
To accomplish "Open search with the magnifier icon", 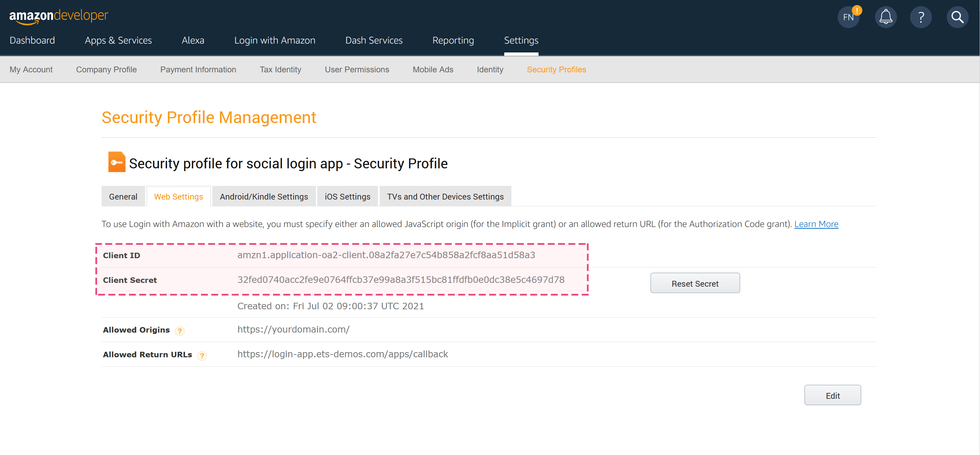I will point(957,17).
